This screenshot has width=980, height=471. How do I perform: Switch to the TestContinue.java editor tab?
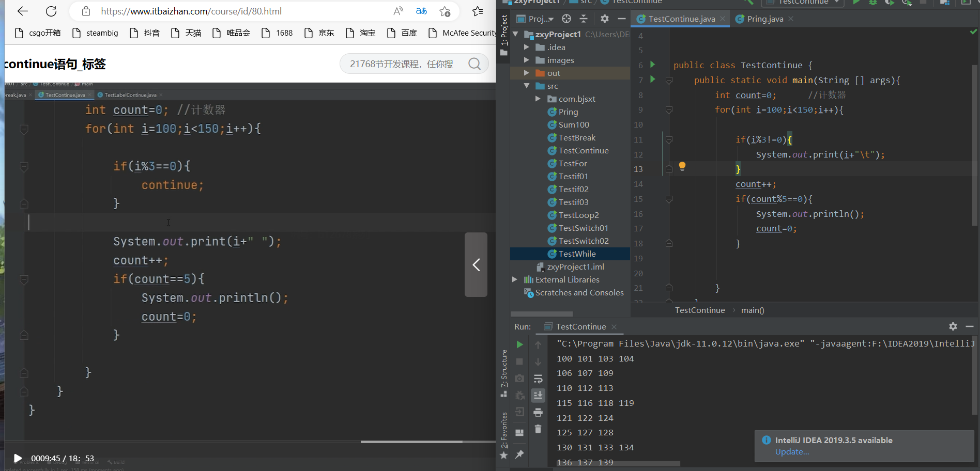point(681,19)
